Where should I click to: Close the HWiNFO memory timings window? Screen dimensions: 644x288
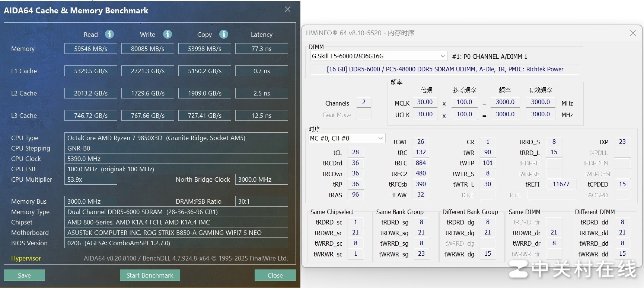pos(633,33)
